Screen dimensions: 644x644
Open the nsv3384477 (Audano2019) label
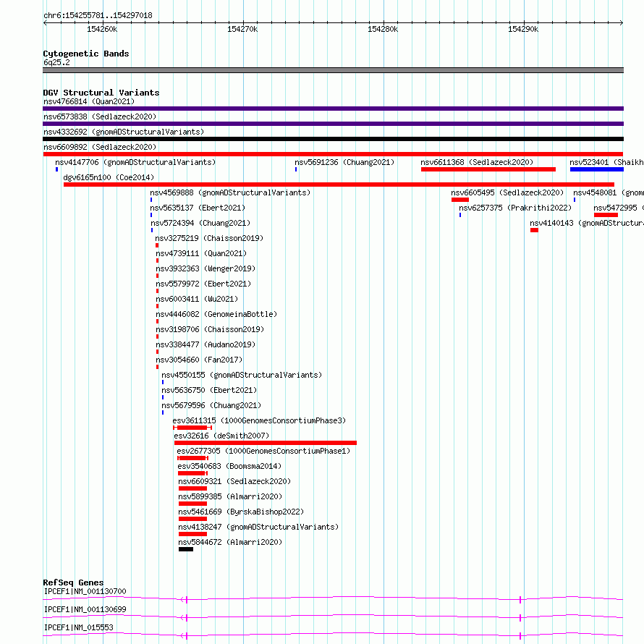(206, 344)
